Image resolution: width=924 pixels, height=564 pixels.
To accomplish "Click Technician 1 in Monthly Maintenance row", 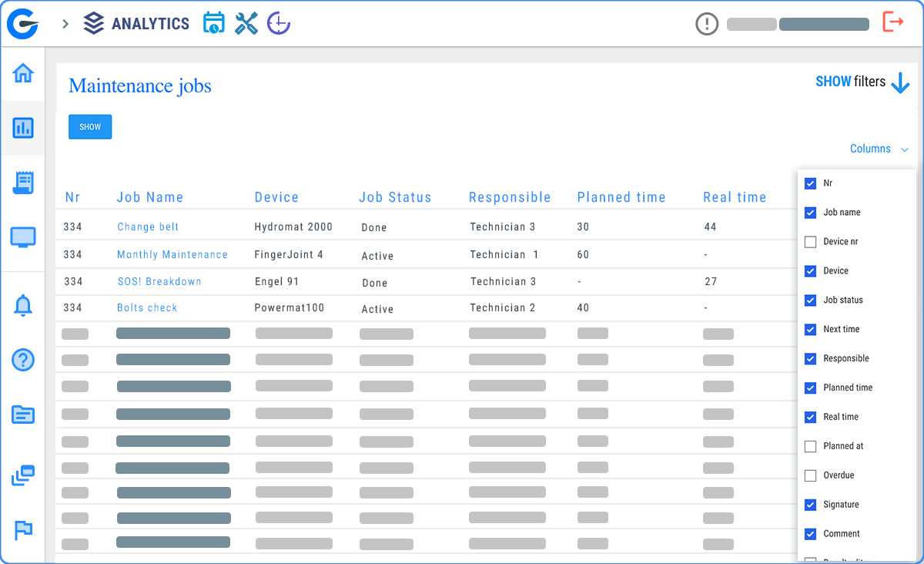I will point(504,255).
